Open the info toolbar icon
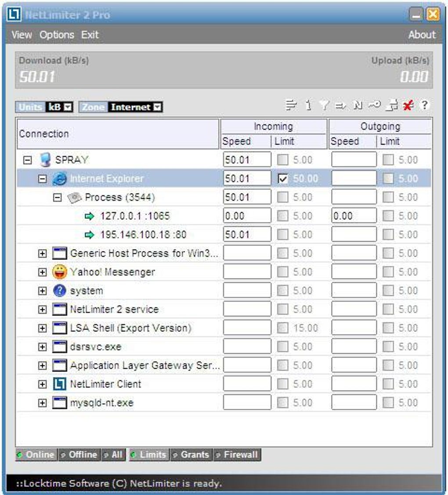Screen dimensions: 448x495 [x=308, y=105]
